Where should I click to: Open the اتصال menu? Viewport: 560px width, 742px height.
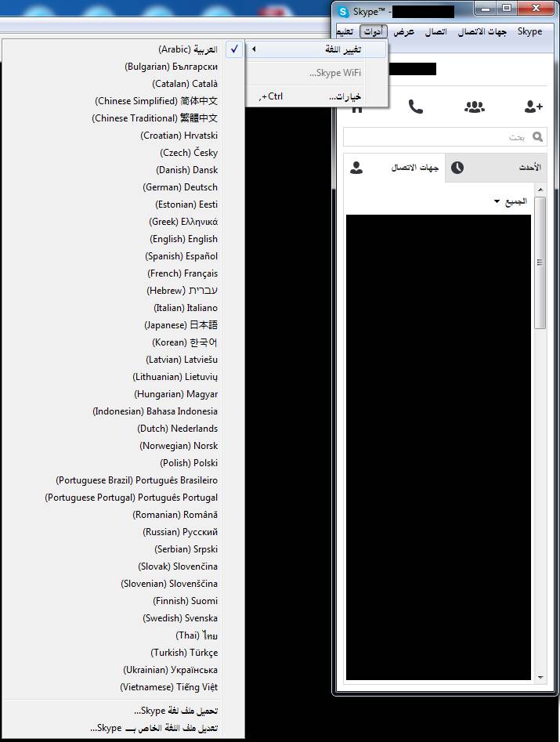pyautogui.click(x=435, y=31)
